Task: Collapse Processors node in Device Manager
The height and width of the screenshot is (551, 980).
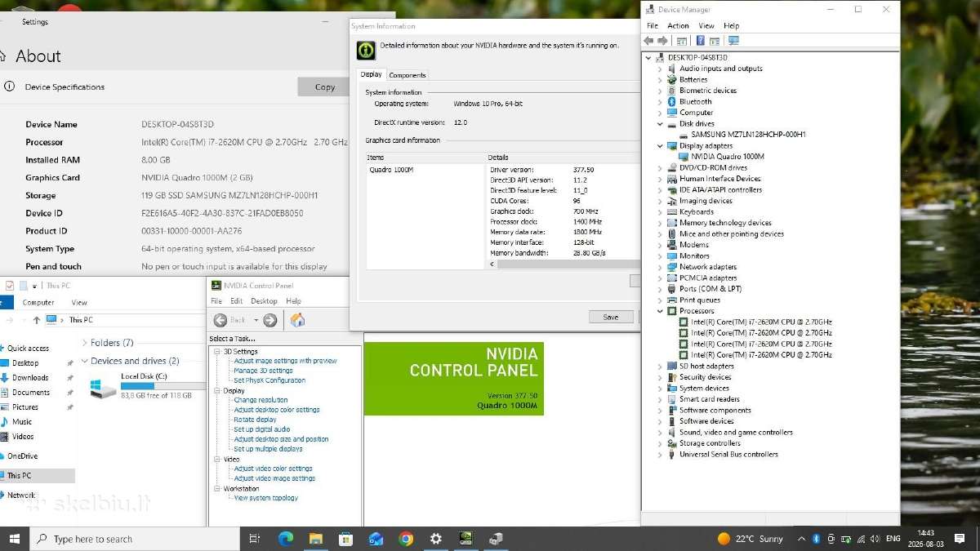Action: 660,311
